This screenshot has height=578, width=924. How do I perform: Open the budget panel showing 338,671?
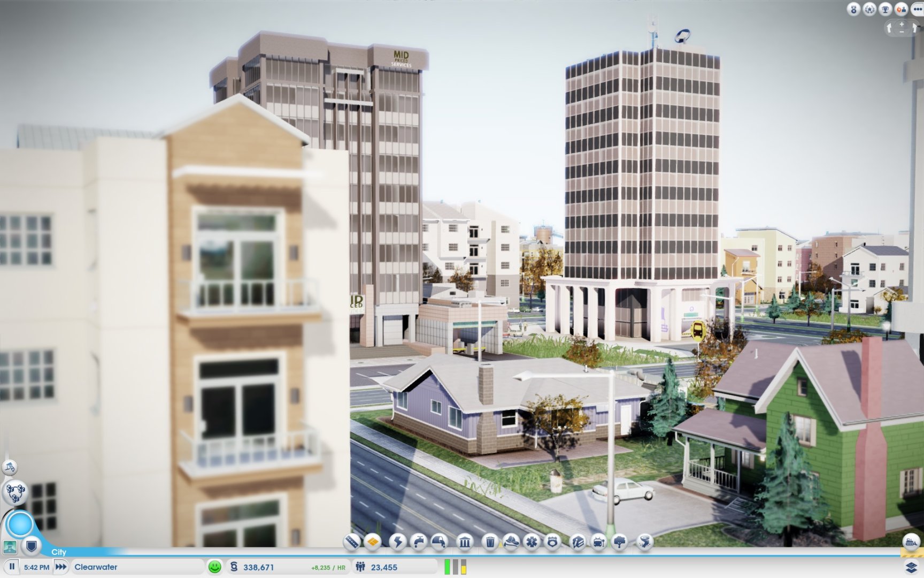[x=288, y=567]
